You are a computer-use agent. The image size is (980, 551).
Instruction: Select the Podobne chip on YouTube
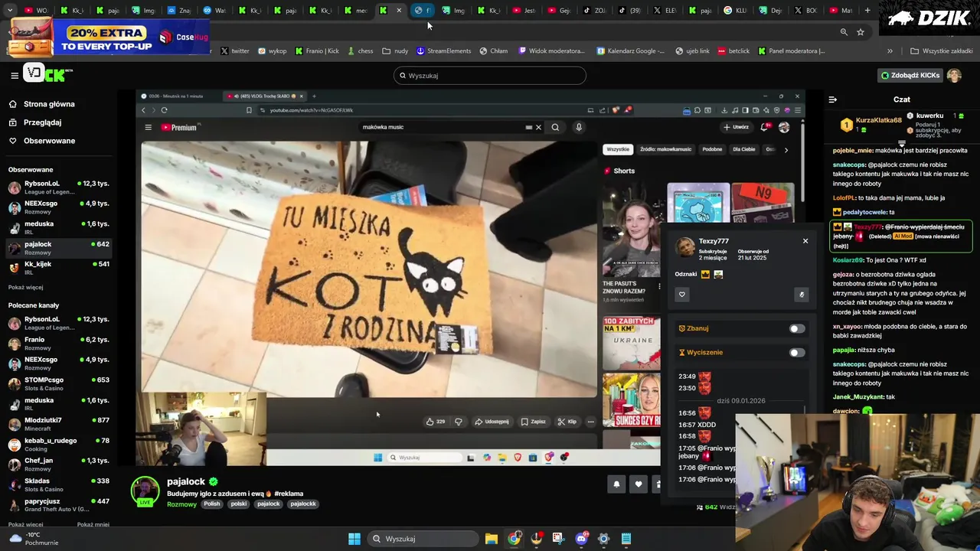[x=712, y=149]
